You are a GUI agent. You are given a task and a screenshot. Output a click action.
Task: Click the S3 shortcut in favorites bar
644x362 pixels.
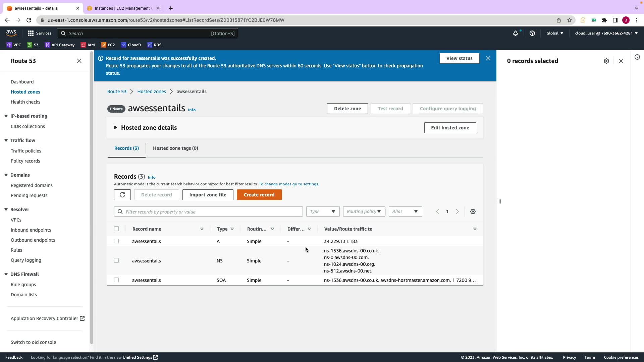coord(33,45)
